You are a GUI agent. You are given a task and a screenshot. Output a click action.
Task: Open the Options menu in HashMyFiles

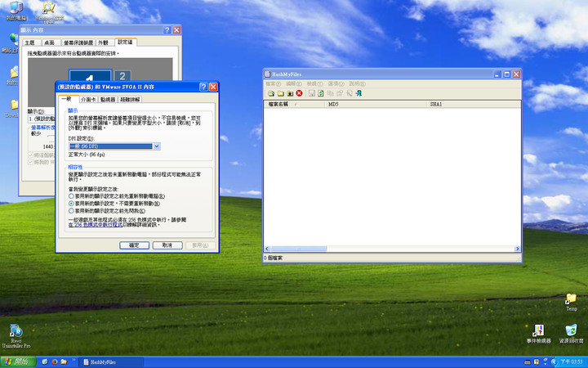pyautogui.click(x=336, y=83)
